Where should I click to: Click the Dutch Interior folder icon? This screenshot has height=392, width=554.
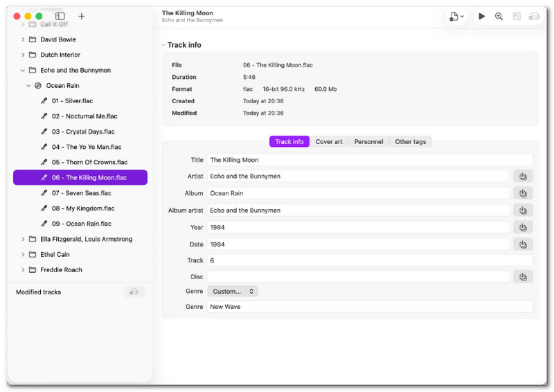[33, 55]
